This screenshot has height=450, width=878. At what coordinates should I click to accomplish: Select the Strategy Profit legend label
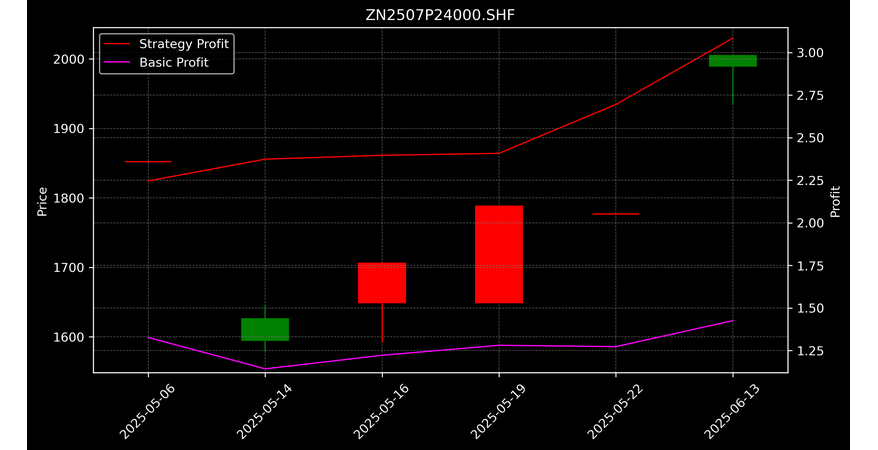184,44
